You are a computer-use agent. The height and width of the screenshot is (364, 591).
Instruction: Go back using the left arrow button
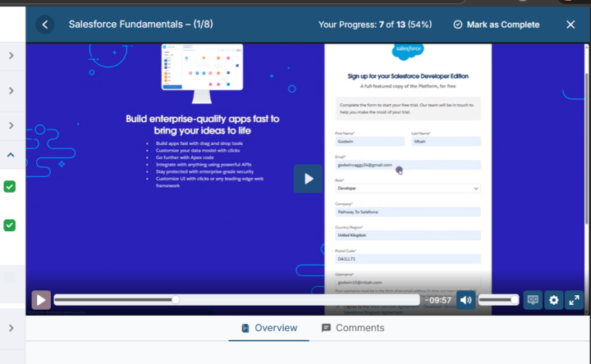click(45, 25)
